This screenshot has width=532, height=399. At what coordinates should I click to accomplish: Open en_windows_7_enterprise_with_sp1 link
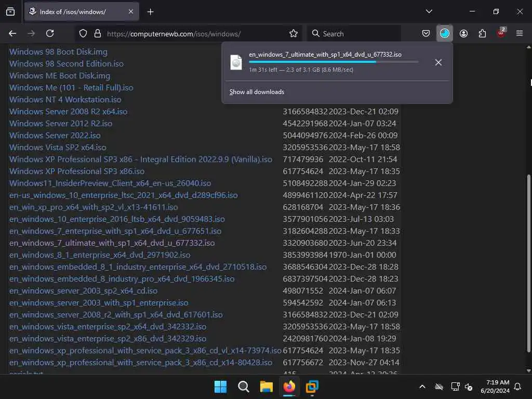115,231
